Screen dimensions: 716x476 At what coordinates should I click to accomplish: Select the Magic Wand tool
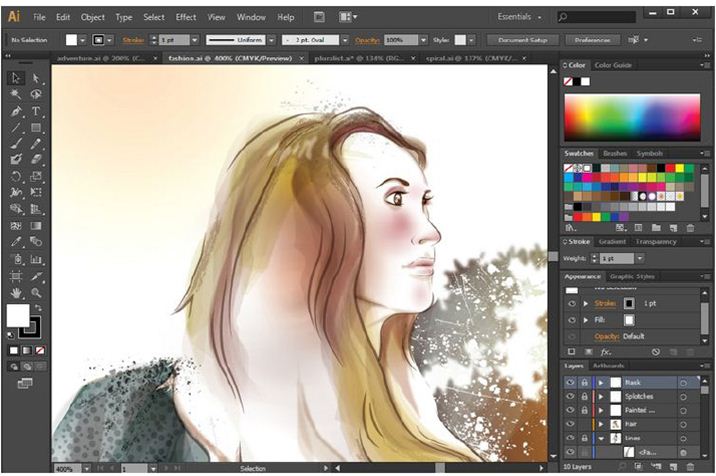click(x=16, y=95)
